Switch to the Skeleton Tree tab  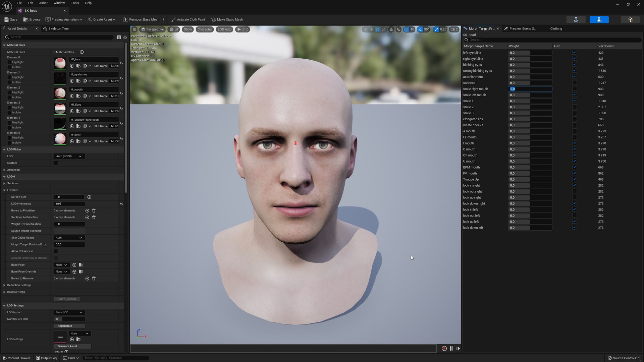coord(56,28)
